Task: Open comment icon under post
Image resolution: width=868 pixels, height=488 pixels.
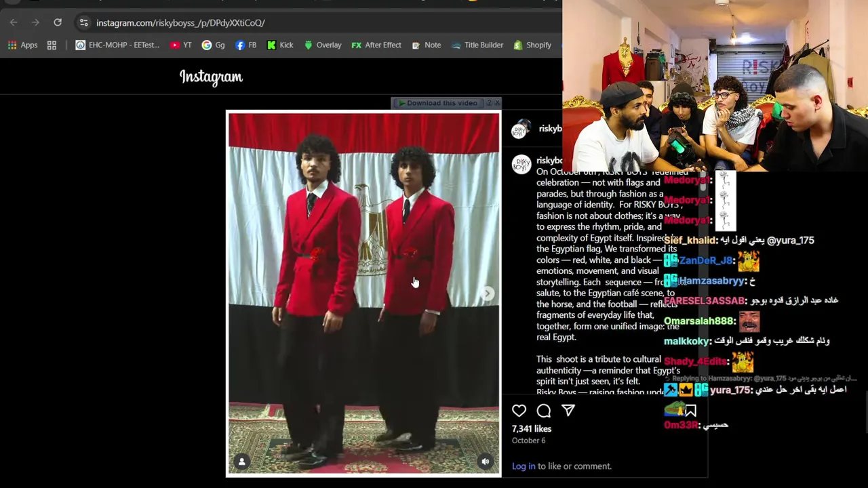Action: [x=543, y=410]
